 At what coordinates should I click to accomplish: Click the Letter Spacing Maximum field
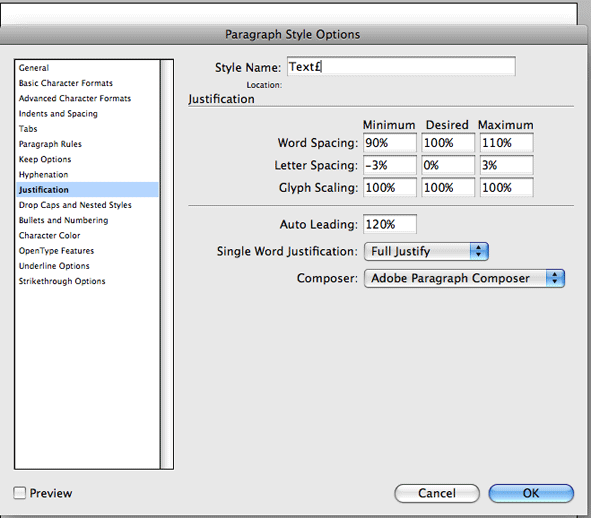(x=507, y=165)
